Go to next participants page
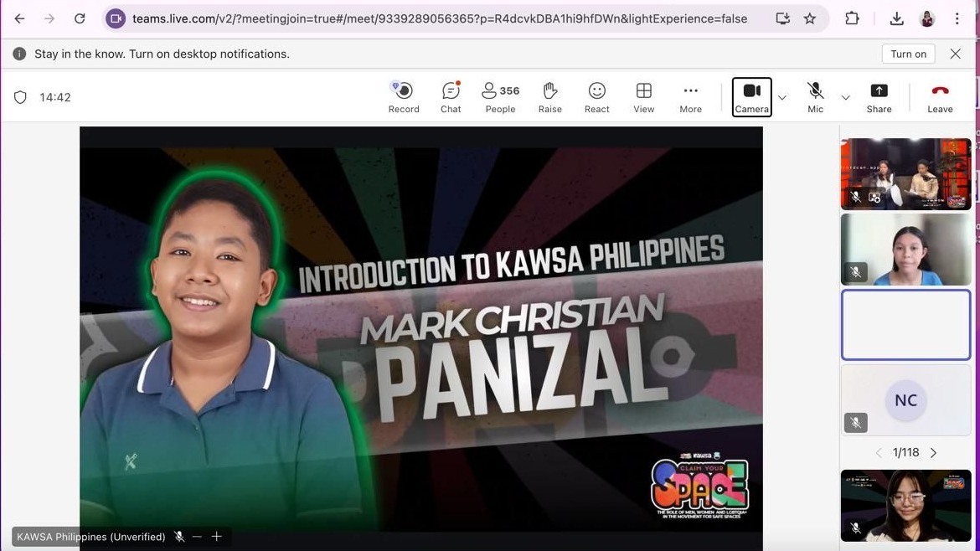The image size is (980, 551). point(933,453)
